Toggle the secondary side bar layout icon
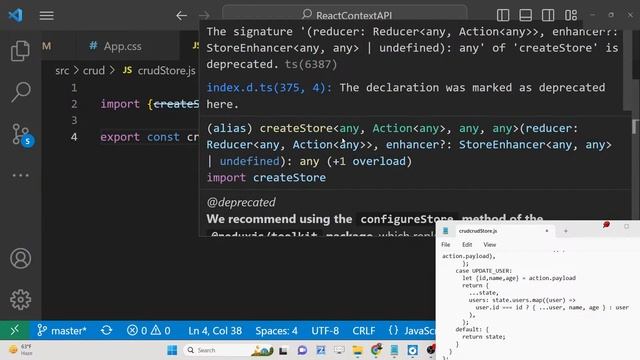This screenshot has width=640, height=360. pos(548,15)
